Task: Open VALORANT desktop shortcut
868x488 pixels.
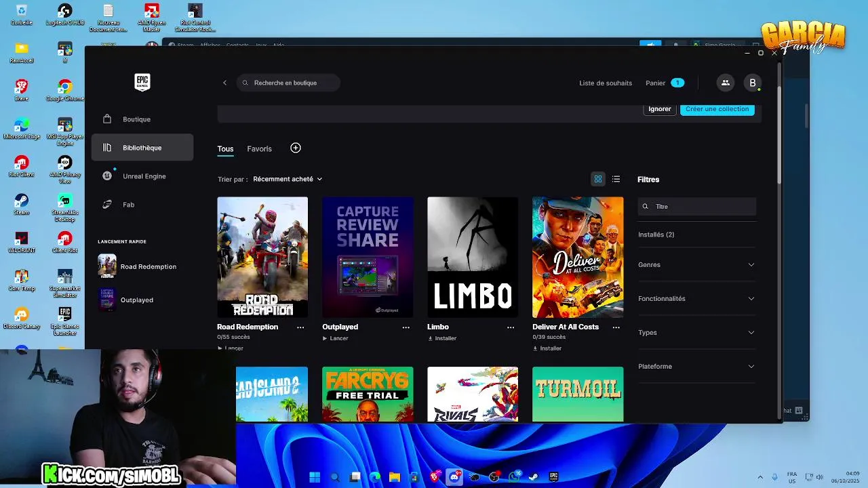Action: (x=22, y=243)
